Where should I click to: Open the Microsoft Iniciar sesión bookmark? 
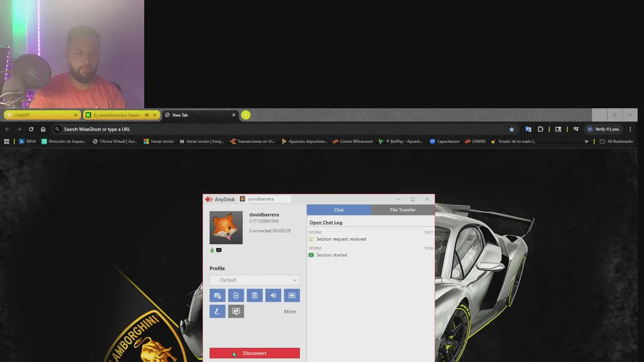pyautogui.click(x=158, y=141)
